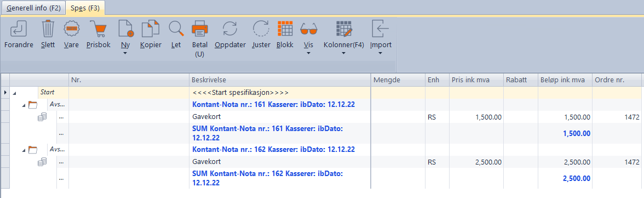Click the Beskrivelse column header
Viewport: 644px width, 198px height.
[x=280, y=80]
